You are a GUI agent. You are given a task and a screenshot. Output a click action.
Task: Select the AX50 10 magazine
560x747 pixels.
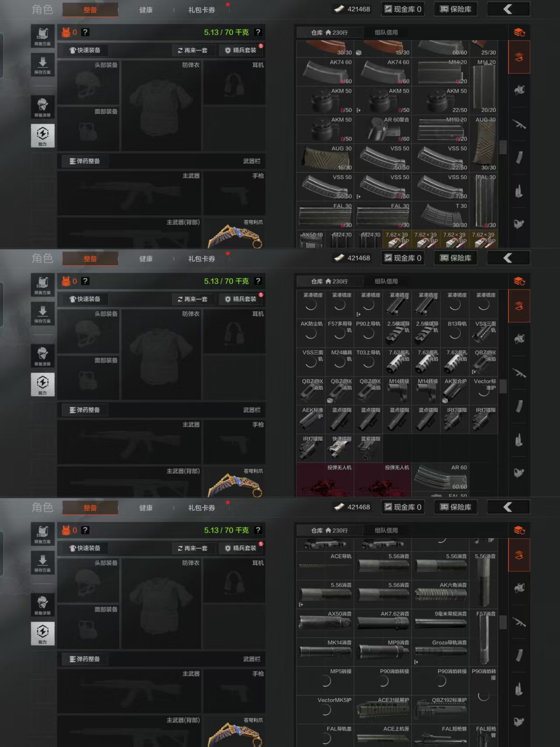[311, 240]
